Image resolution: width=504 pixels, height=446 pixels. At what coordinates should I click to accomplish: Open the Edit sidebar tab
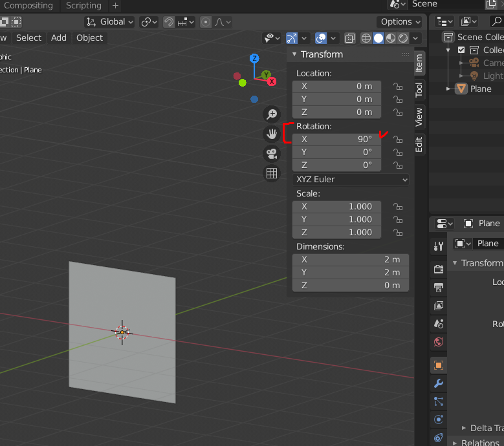click(x=419, y=144)
